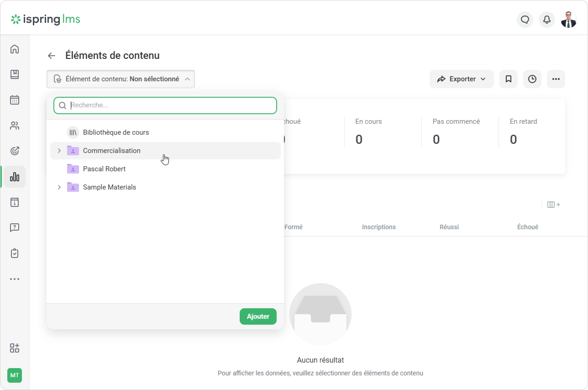Open the users sidebar icon
588x390 pixels.
[x=14, y=126]
